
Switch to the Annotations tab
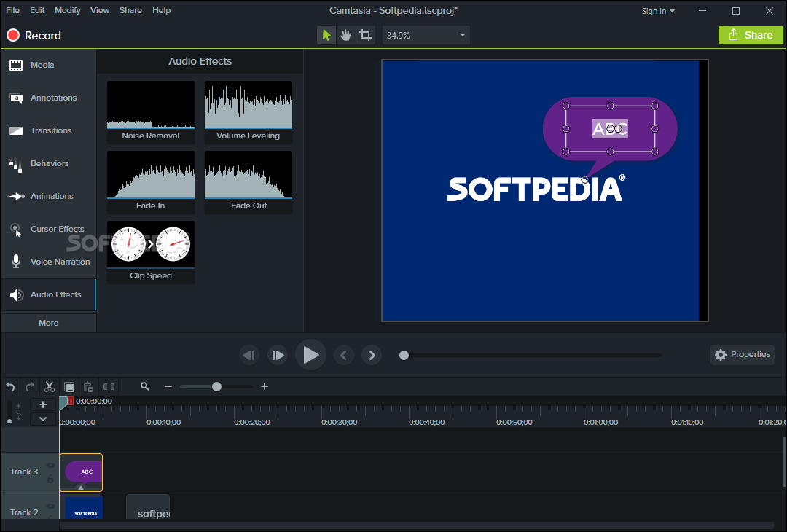pos(48,98)
